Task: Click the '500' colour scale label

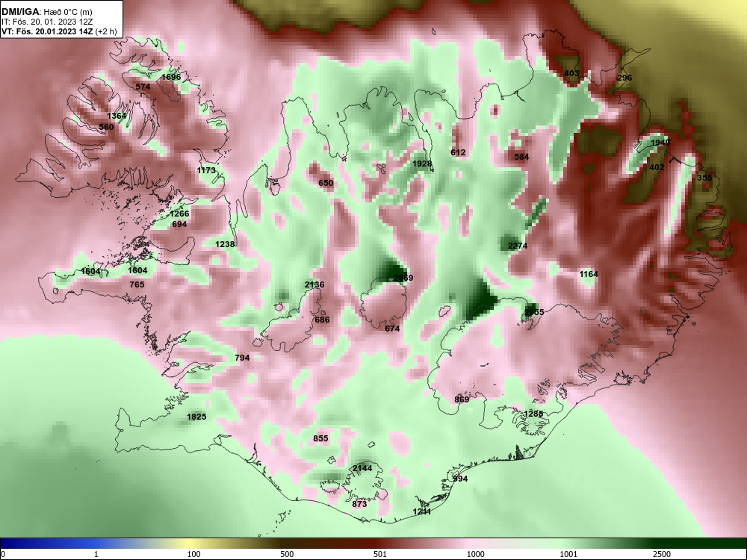Action: 288,554
